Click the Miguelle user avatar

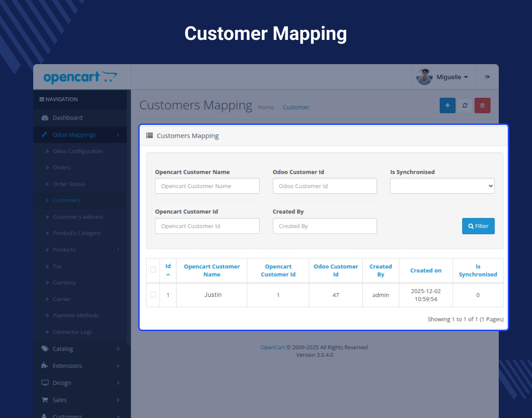[424, 77]
